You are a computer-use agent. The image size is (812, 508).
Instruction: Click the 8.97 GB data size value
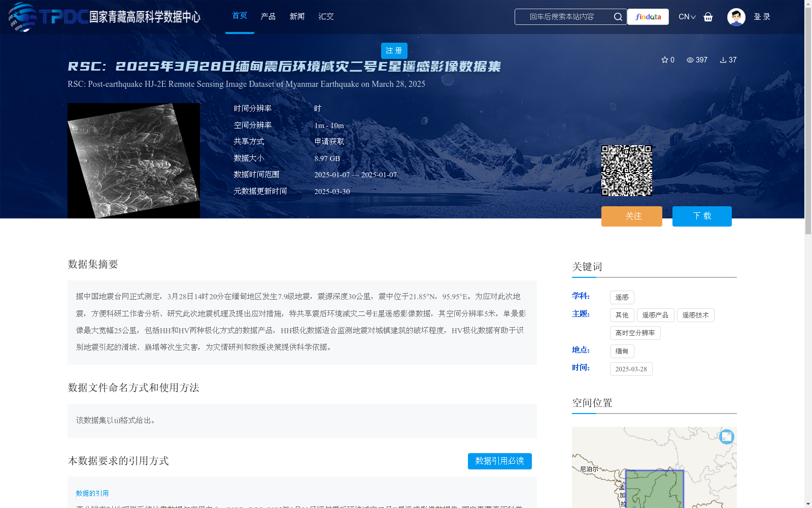[x=327, y=158]
